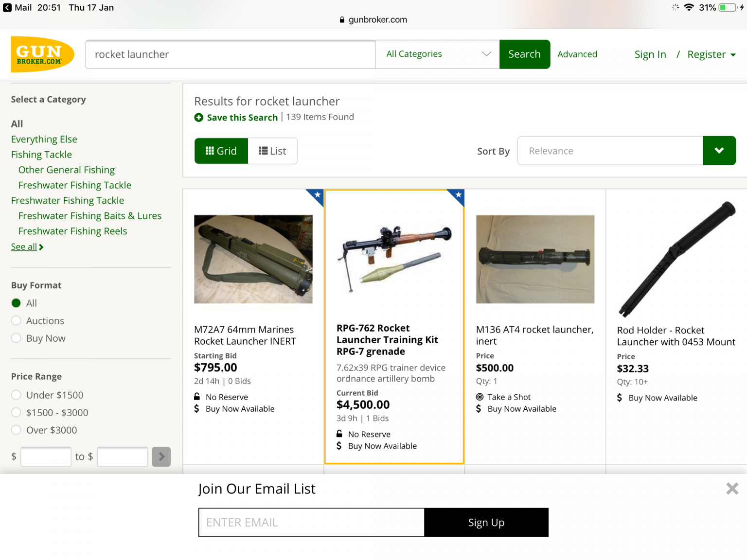Click the Take a Shot target icon
Image resolution: width=747 pixels, height=560 pixels.
point(480,397)
